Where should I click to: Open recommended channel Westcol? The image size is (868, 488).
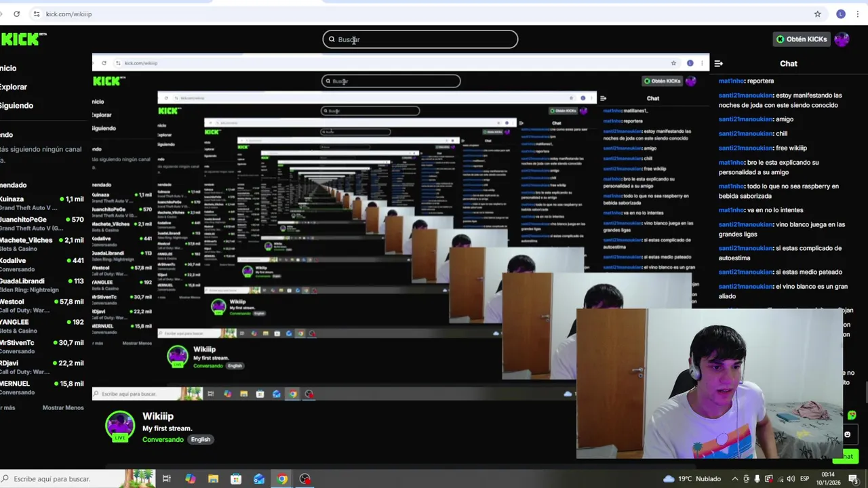point(42,305)
